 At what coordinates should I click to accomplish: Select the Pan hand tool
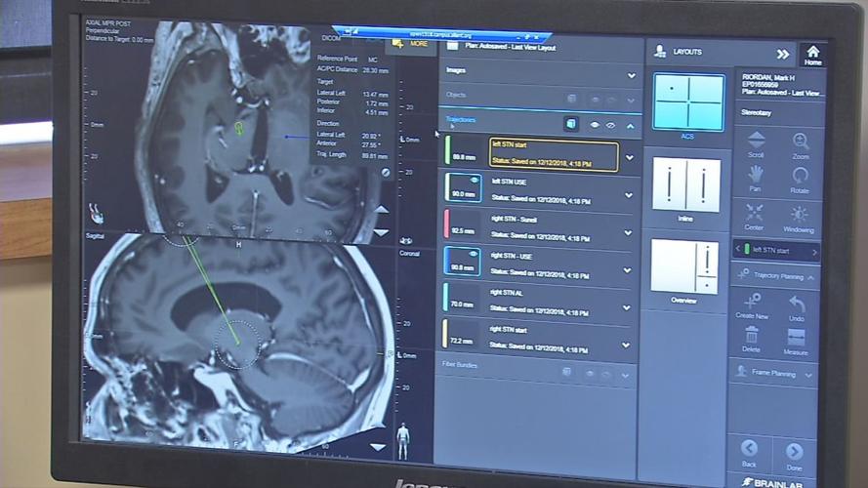coord(755,180)
